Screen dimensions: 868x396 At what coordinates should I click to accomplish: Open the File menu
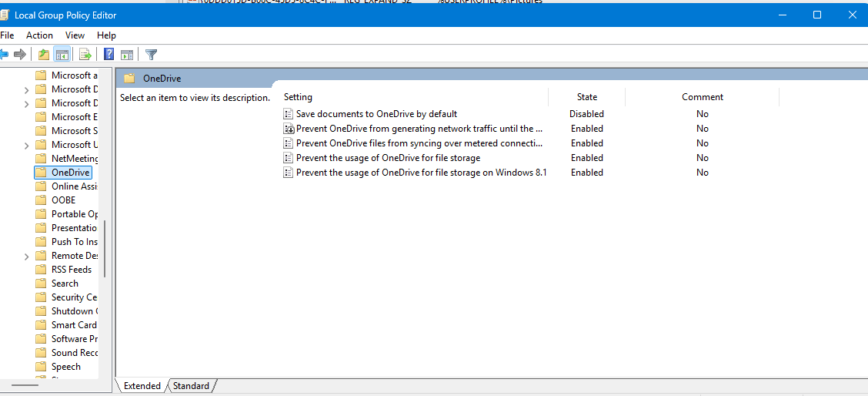(x=7, y=35)
